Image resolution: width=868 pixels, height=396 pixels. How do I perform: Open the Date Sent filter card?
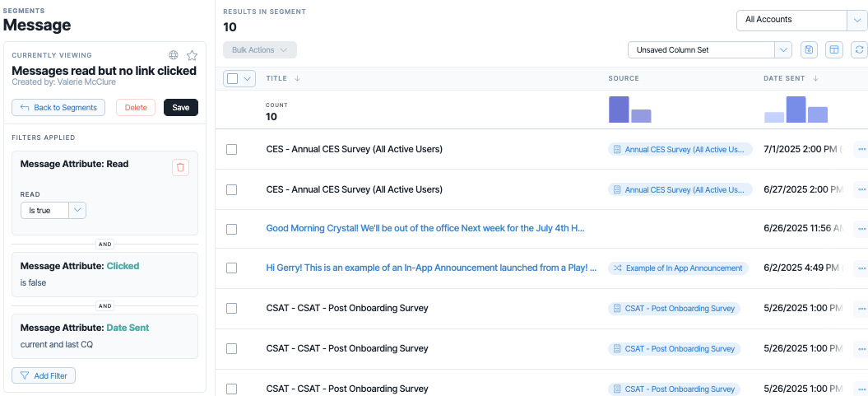tap(104, 336)
